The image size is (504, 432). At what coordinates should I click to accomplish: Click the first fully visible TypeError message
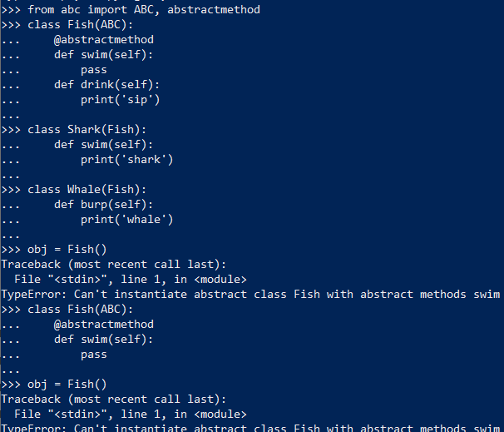click(250, 294)
